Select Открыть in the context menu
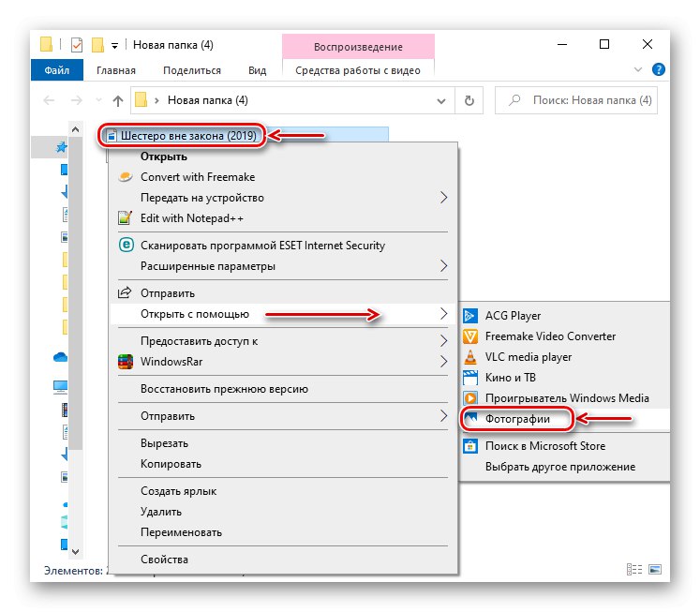Viewport: 700px width, 612px height. [283, 157]
